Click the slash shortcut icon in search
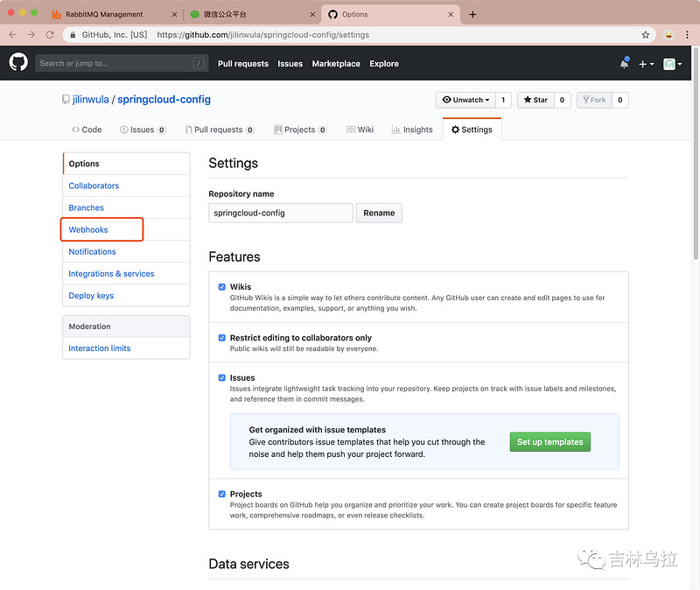Screen dimensions: 700x590 (199, 63)
